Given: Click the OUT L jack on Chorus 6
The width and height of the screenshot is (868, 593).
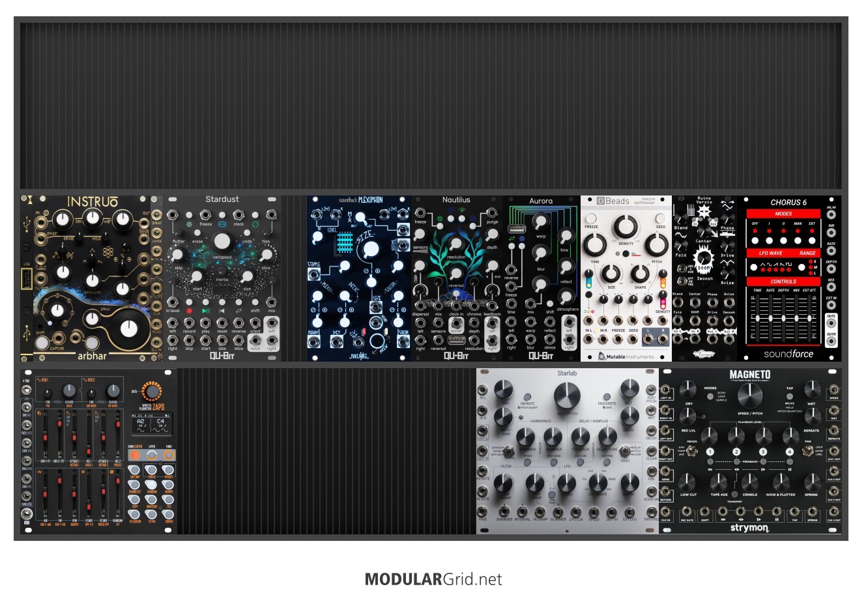Looking at the screenshot, I should click(x=832, y=323).
